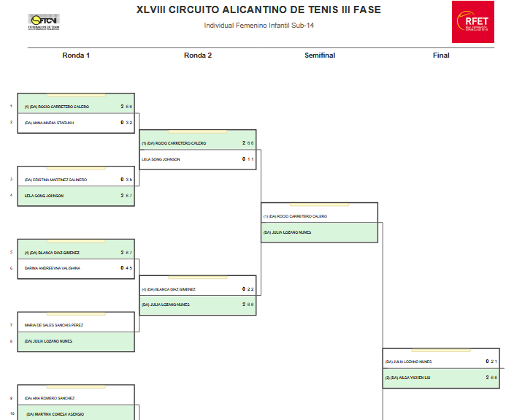The height and width of the screenshot is (420, 514).
Task: Click the Final column header
Action: [x=441, y=56]
